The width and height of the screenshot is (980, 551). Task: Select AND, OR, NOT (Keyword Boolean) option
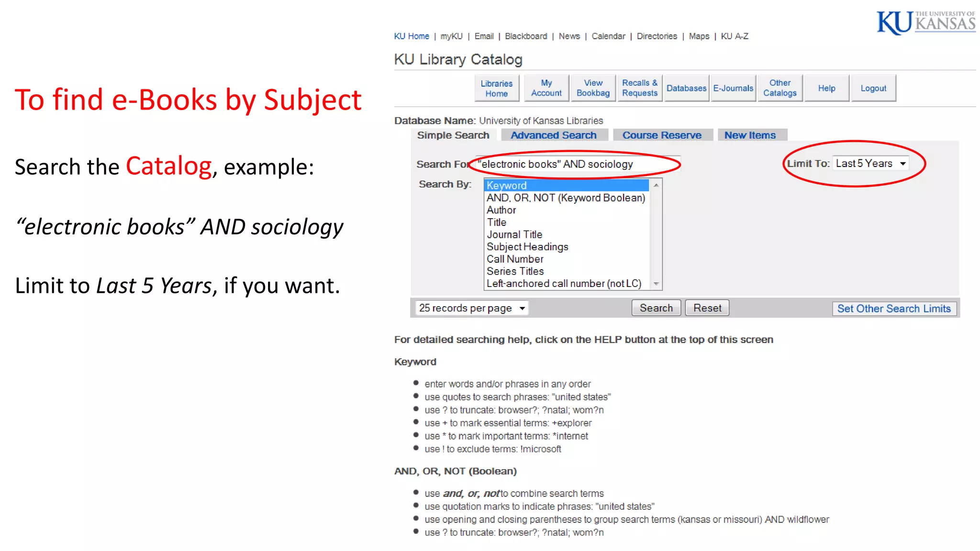coord(567,198)
